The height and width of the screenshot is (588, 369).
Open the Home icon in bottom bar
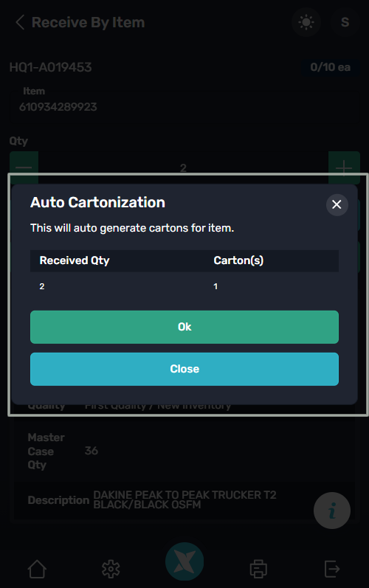coord(37,569)
